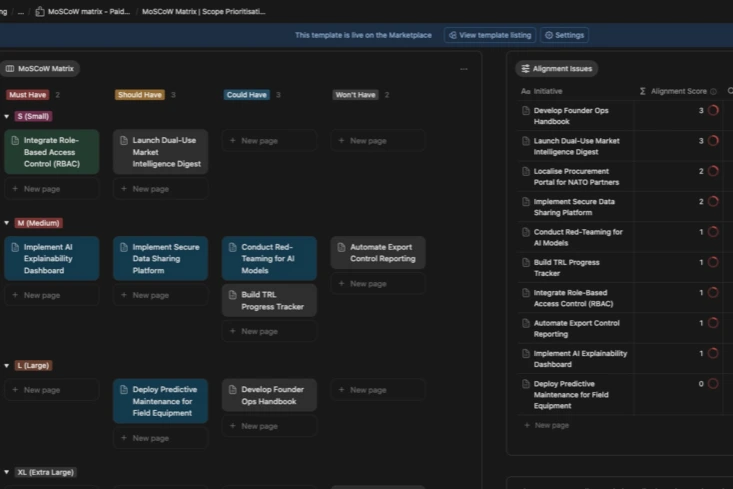
Task: Open the Conduct Red-Teaming for AI Models card
Action: pyautogui.click(x=268, y=258)
